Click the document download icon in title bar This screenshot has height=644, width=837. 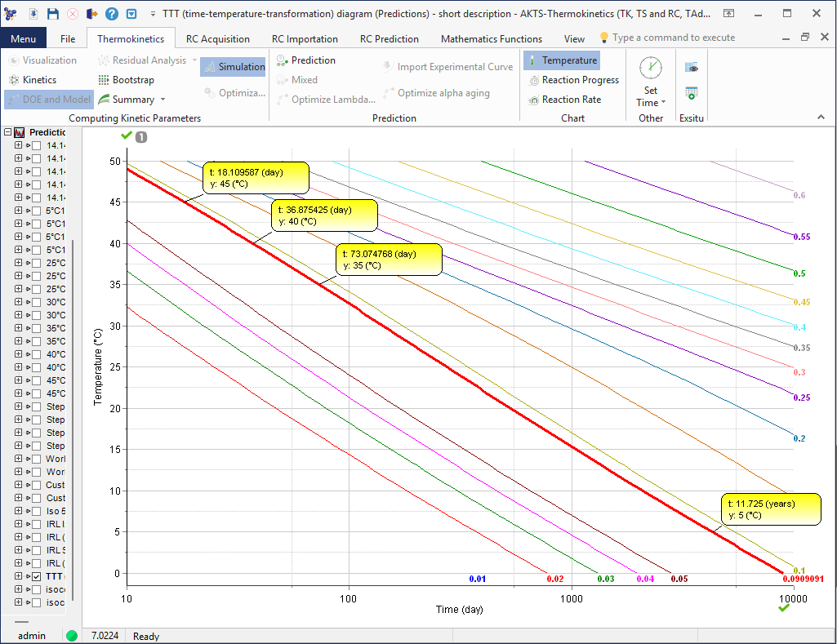[x=33, y=14]
